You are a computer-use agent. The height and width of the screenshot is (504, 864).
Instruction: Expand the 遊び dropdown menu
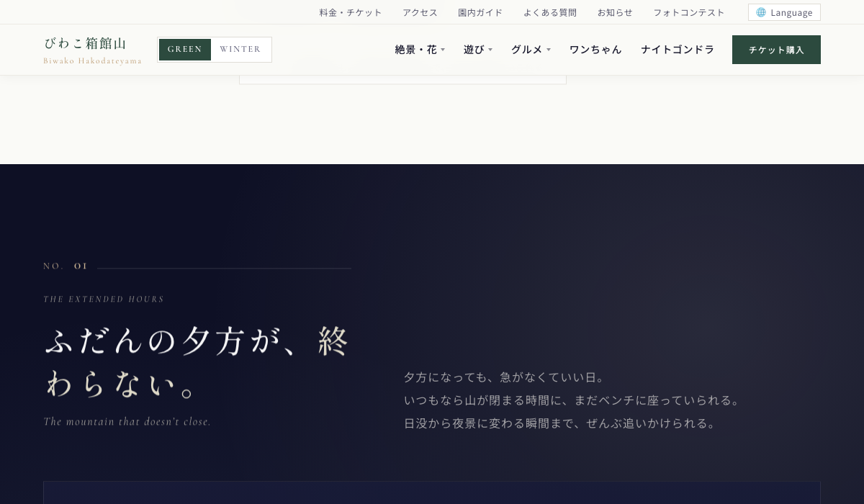pos(478,50)
